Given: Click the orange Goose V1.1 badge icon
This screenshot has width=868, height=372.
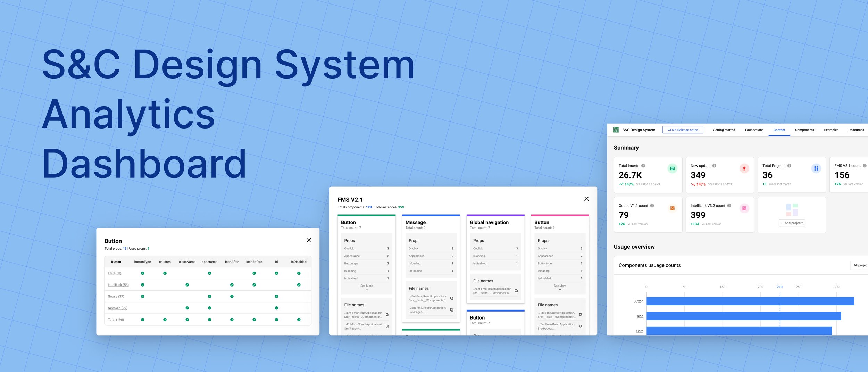Looking at the screenshot, I should (673, 208).
